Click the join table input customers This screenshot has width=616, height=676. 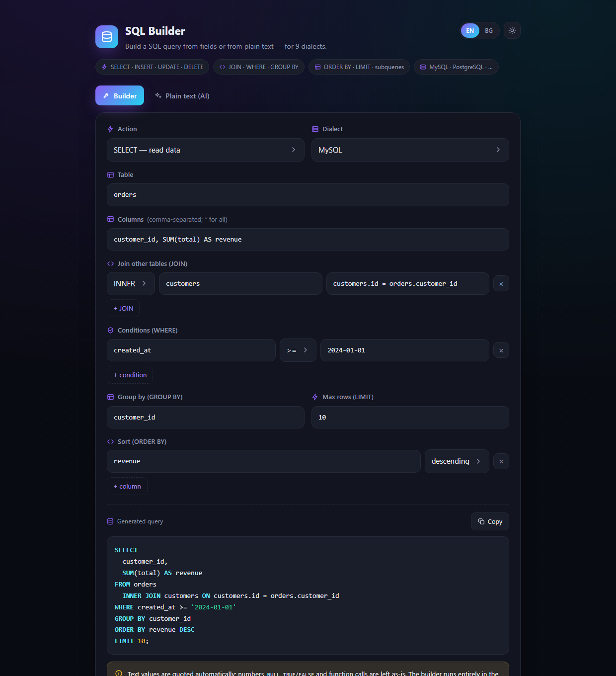click(x=240, y=283)
